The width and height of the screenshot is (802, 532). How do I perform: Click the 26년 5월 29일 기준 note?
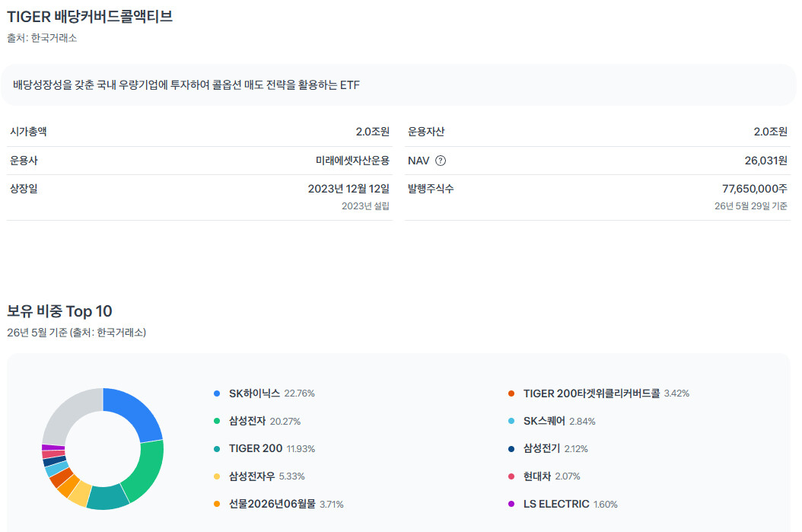(751, 205)
